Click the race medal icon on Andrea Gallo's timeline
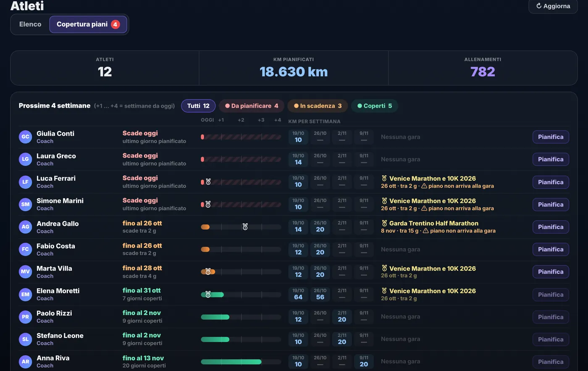Image resolution: width=588 pixels, height=371 pixels. point(245,227)
